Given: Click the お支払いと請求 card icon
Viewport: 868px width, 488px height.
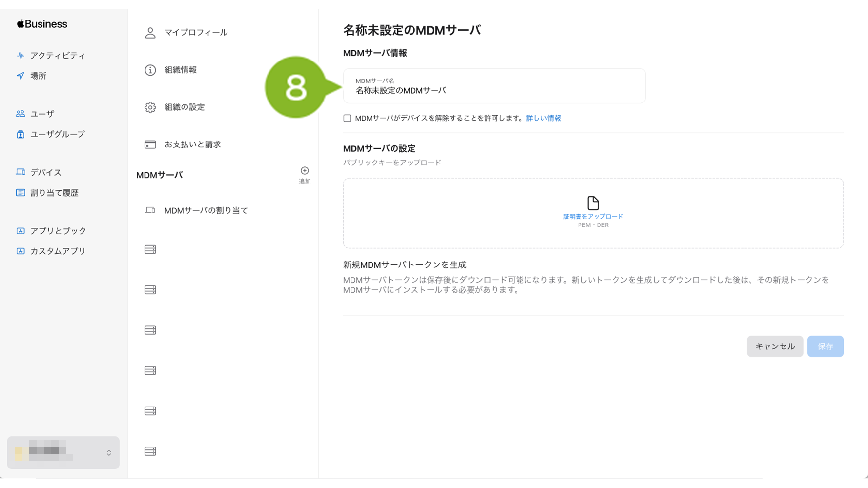Looking at the screenshot, I should [150, 144].
